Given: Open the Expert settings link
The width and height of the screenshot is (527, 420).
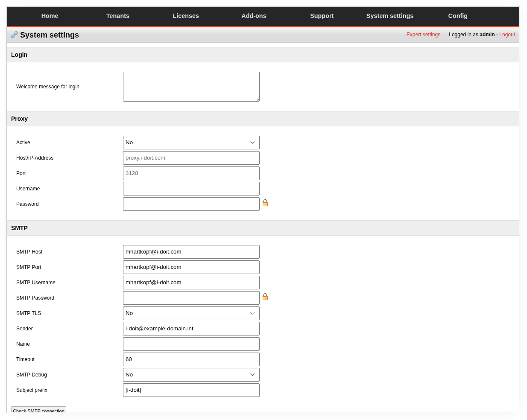Looking at the screenshot, I should point(423,35).
